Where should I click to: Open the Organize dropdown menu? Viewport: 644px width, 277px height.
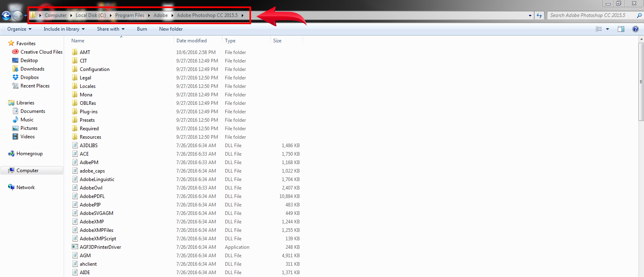[x=19, y=29]
